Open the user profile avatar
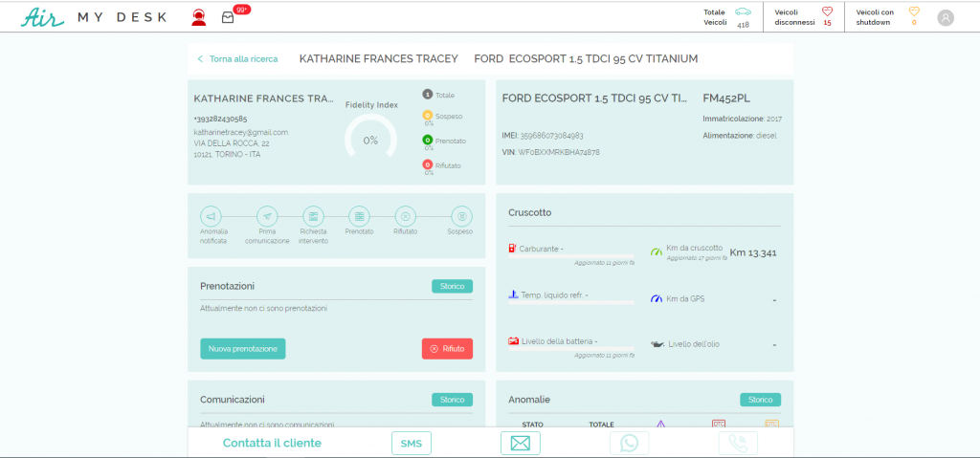 pyautogui.click(x=946, y=17)
